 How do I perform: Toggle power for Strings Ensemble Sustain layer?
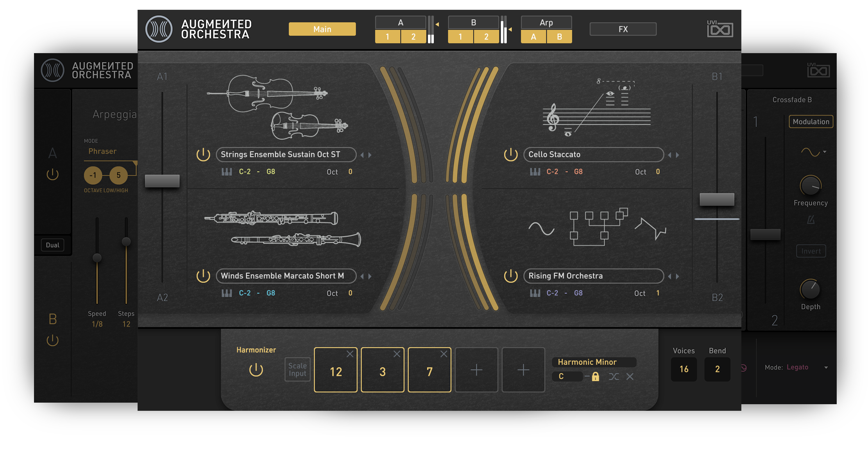coord(203,155)
